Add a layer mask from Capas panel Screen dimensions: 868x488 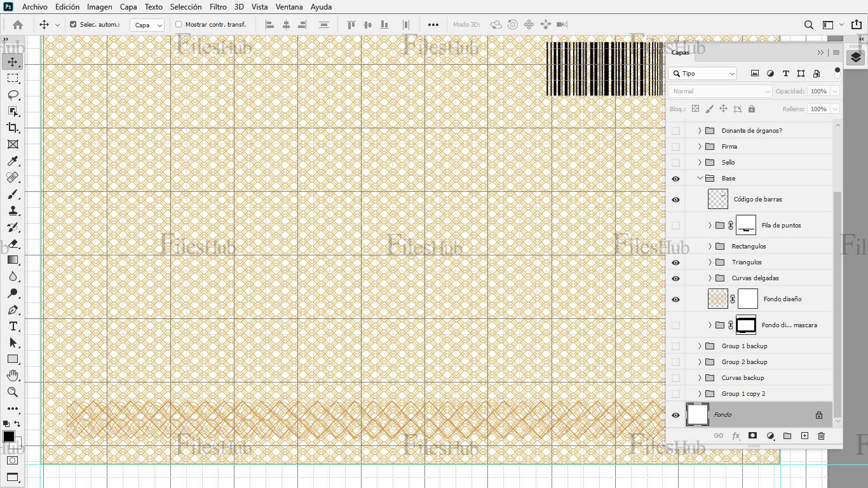(x=752, y=436)
